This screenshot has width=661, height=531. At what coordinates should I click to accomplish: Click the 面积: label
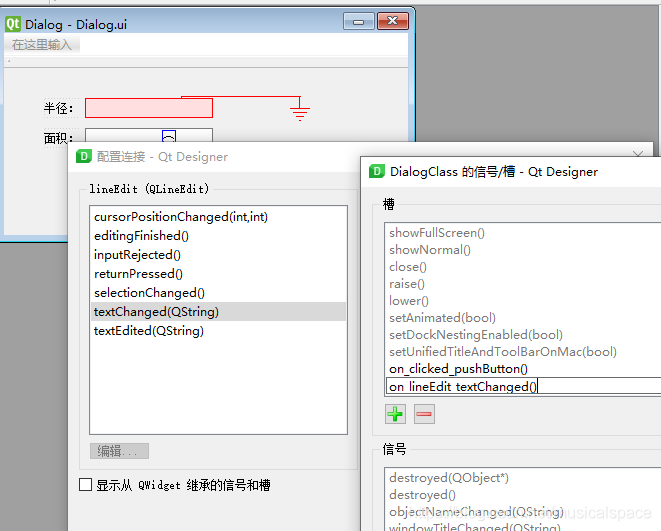59,137
